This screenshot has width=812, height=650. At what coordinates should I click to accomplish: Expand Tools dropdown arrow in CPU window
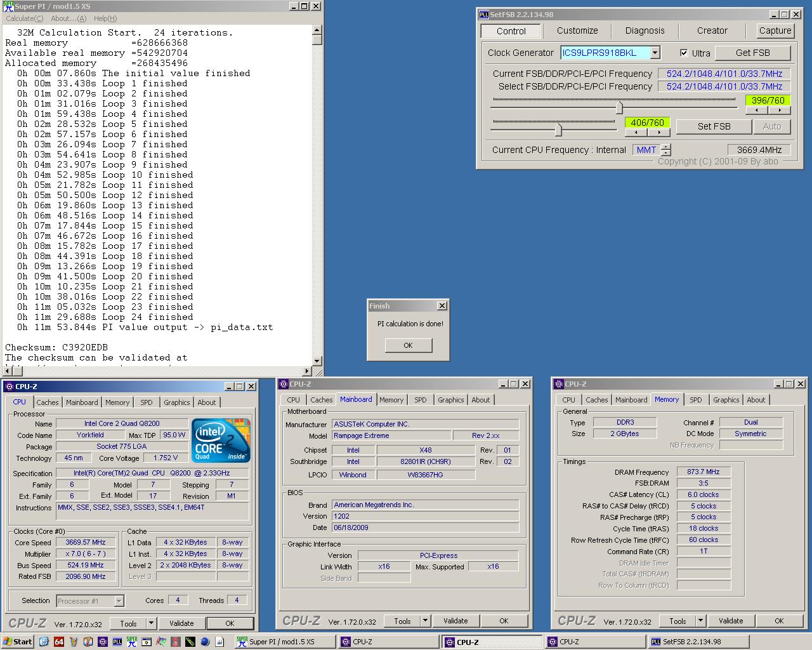tap(151, 623)
